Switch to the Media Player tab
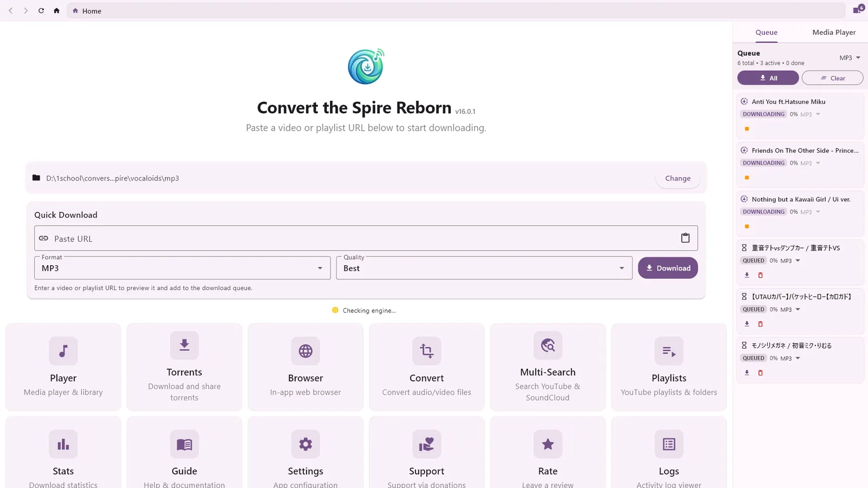Screen dimensions: 868x488 tap(834, 33)
